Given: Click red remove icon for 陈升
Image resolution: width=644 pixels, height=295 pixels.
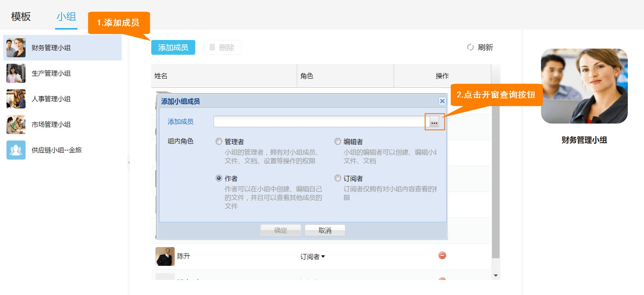Looking at the screenshot, I should [442, 255].
